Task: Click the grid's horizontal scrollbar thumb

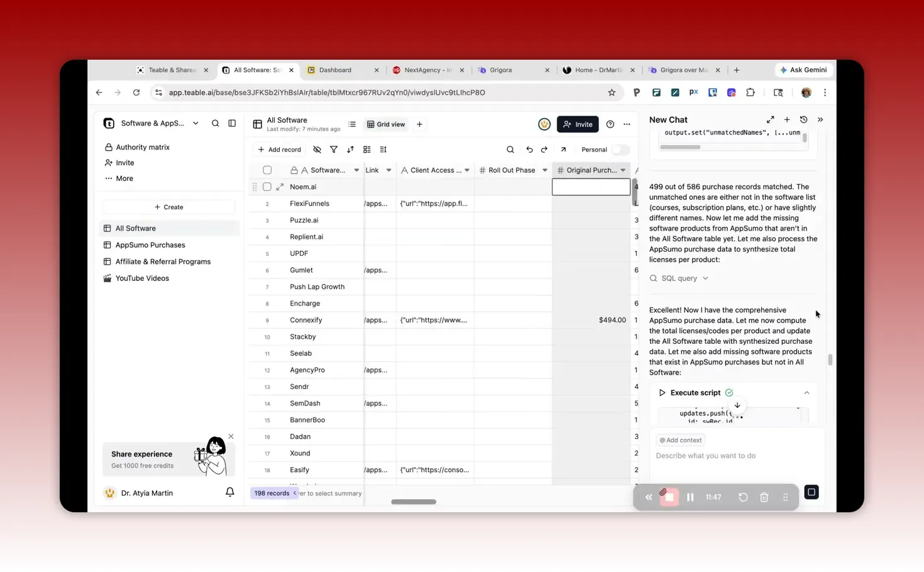Action: [x=414, y=502]
